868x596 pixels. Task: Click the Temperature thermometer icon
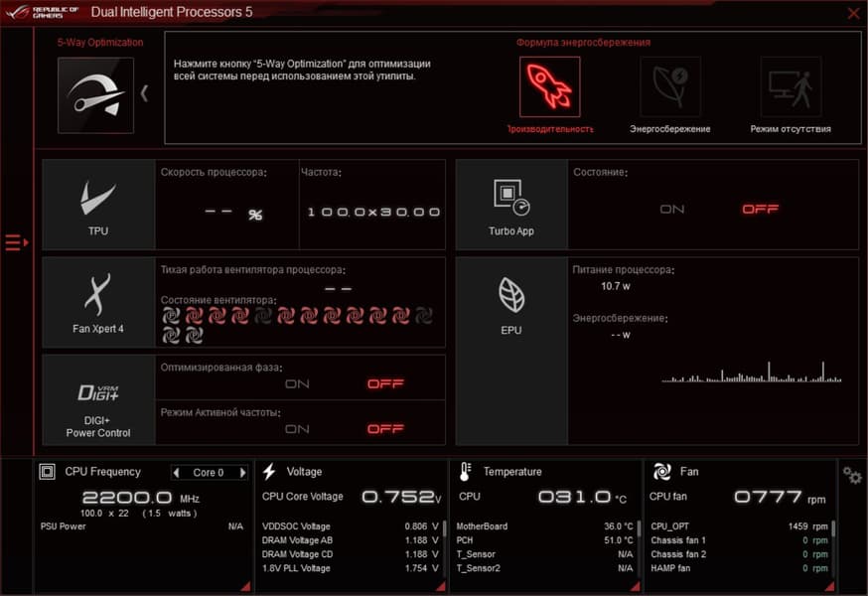pos(465,472)
